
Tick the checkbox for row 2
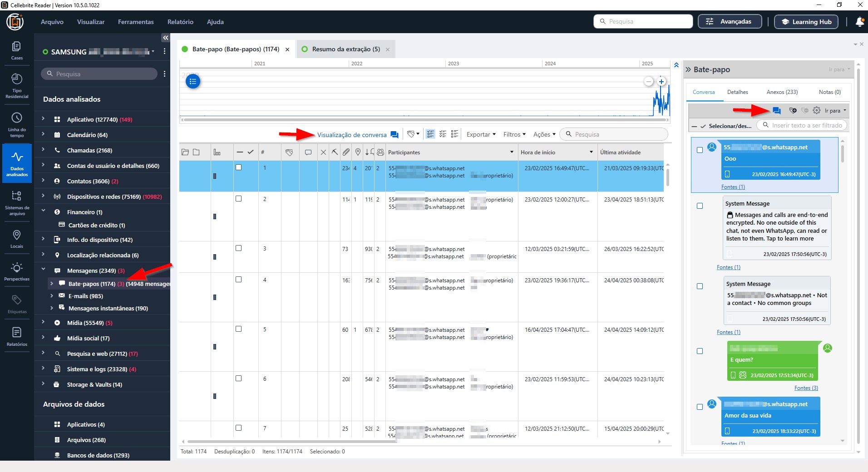coord(238,199)
